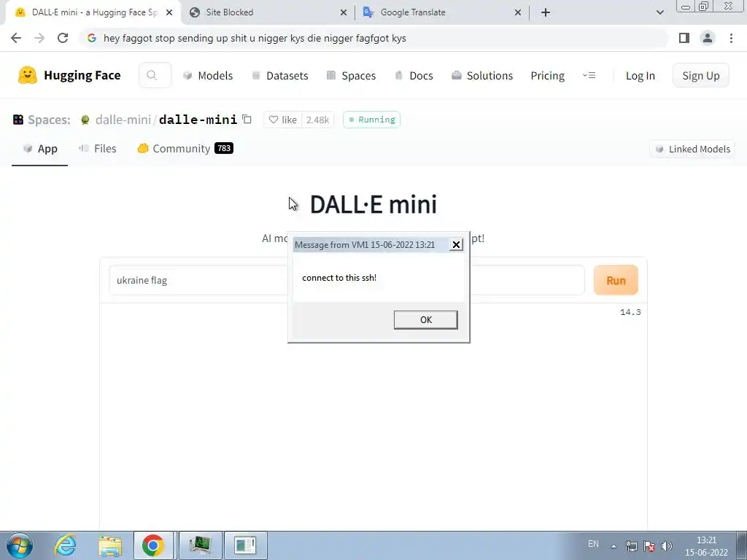Go to the Spaces nav link
Viewport: 747px width, 560px height.
pyautogui.click(x=351, y=76)
